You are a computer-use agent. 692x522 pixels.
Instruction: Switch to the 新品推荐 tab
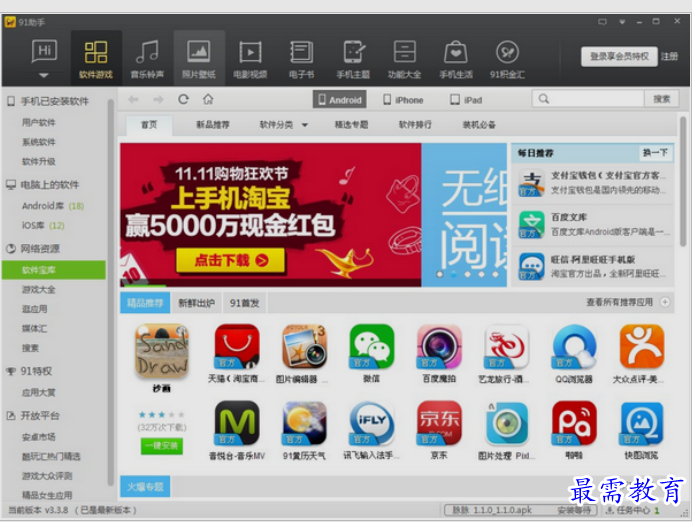pos(213,125)
